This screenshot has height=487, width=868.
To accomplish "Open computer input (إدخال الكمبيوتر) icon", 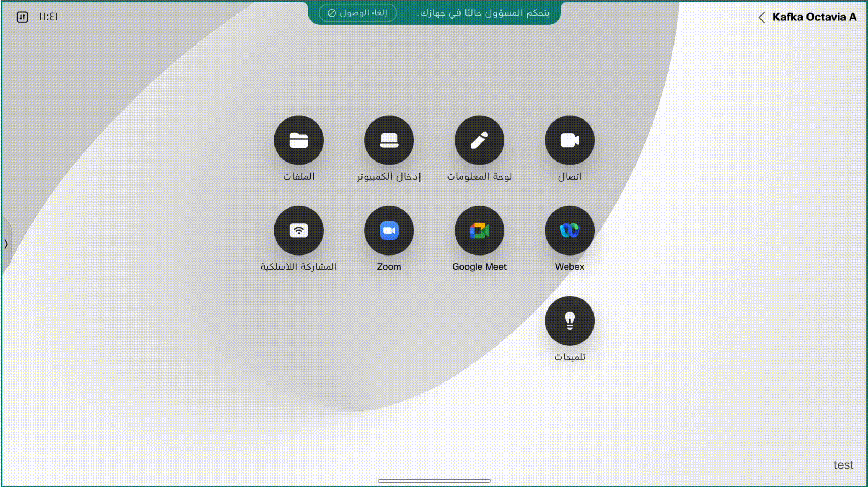I will pyautogui.click(x=389, y=140).
